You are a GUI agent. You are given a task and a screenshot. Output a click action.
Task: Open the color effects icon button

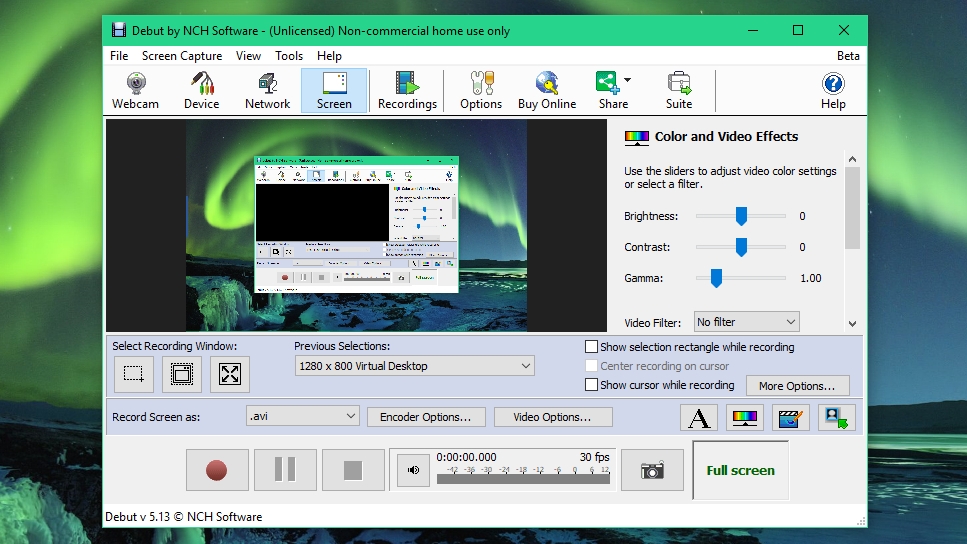pos(744,418)
